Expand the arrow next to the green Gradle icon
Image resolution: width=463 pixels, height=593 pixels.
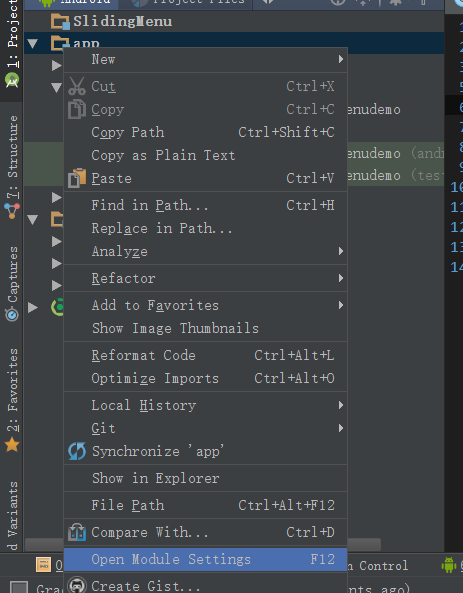tap(33, 307)
